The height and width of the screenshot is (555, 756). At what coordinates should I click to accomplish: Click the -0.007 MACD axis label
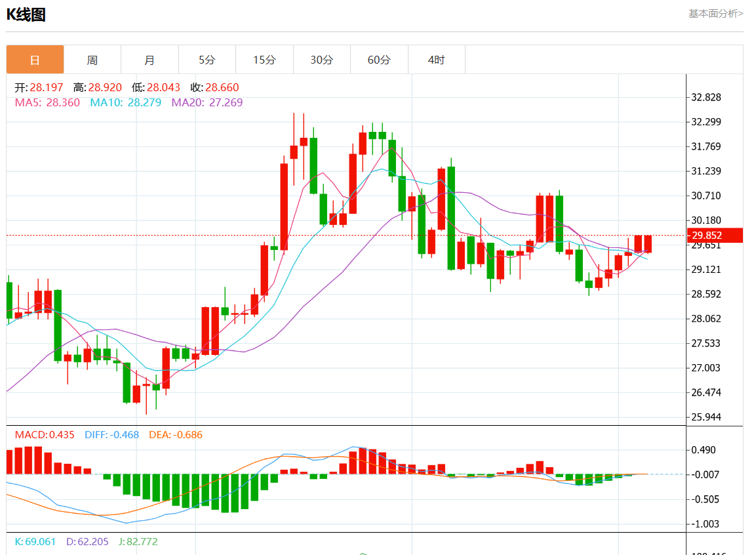[705, 475]
